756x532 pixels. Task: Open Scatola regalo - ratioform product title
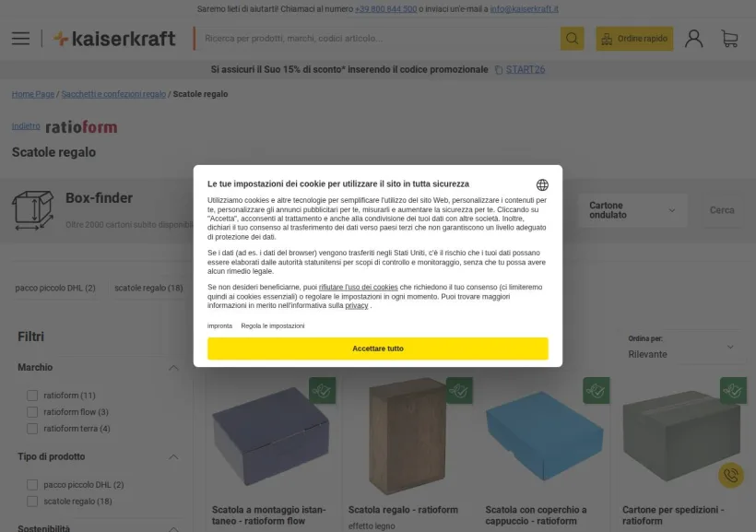pos(403,510)
